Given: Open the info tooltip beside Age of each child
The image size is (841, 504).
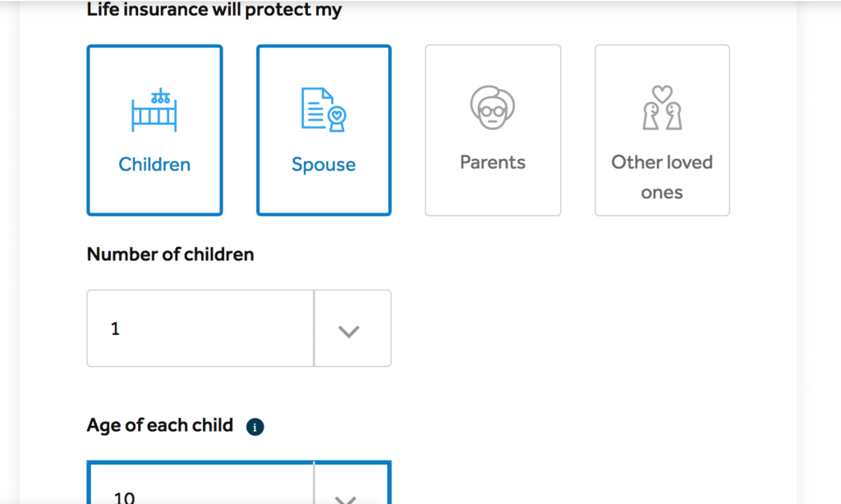Looking at the screenshot, I should tap(255, 426).
